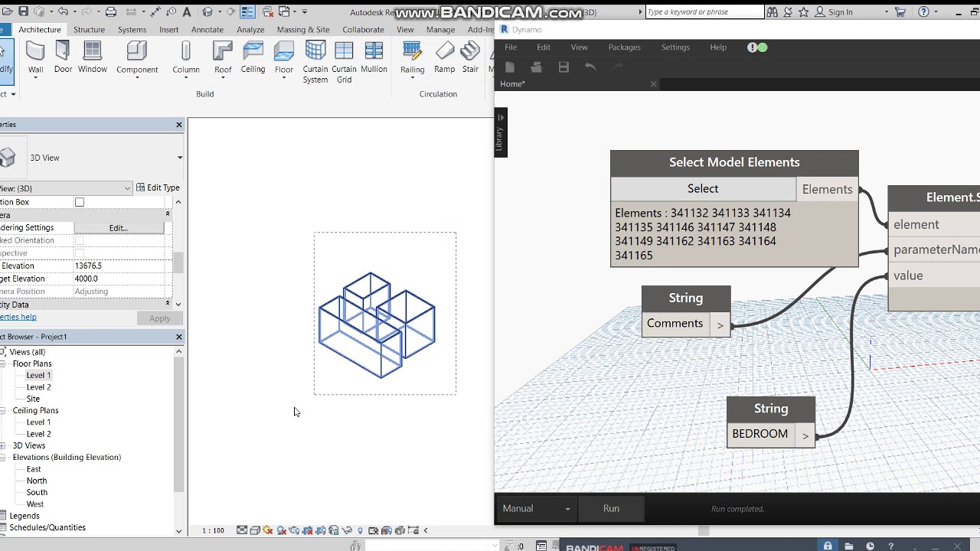Select the South elevation view
980x551 pixels.
[x=37, y=493]
